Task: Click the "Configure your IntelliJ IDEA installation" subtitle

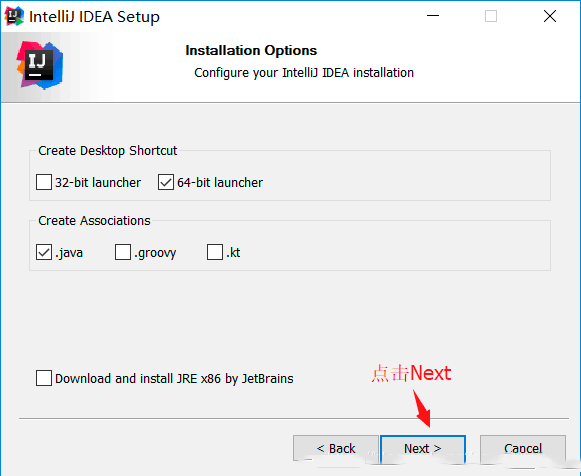Action: [x=304, y=73]
